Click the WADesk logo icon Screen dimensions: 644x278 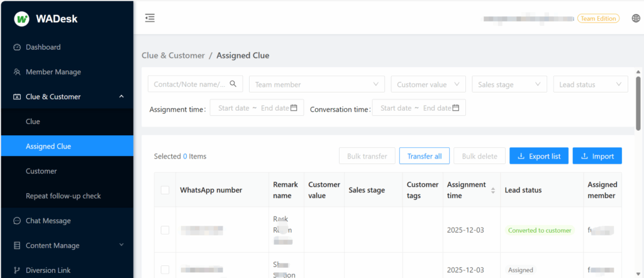22,19
